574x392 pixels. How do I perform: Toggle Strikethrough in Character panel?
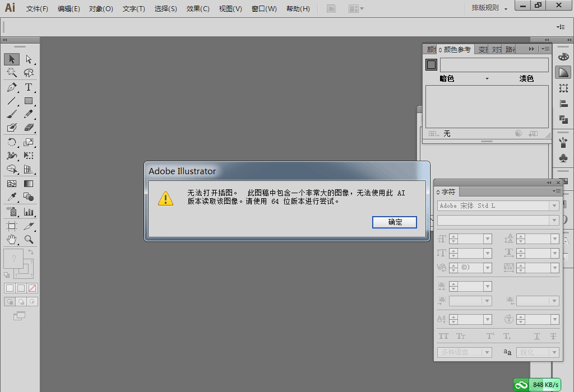553,336
